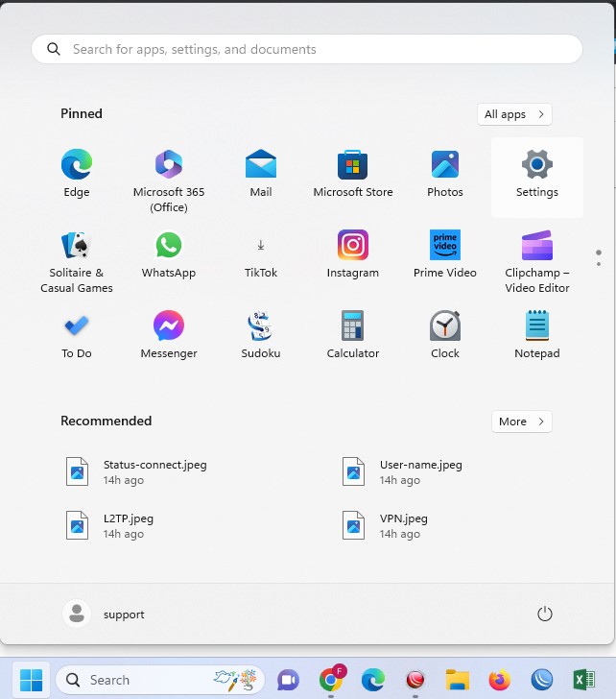
Task: Click the Start menu search box
Action: [307, 49]
